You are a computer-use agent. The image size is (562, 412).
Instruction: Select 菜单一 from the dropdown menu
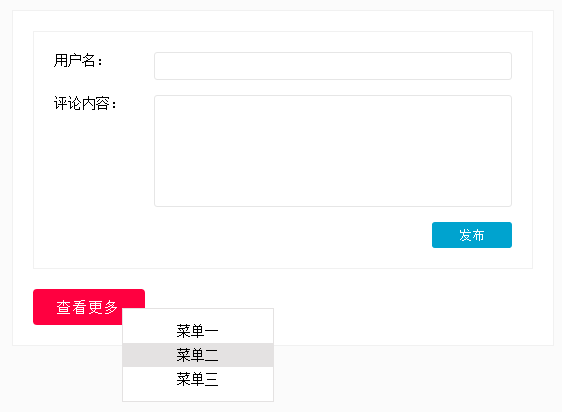[198, 331]
